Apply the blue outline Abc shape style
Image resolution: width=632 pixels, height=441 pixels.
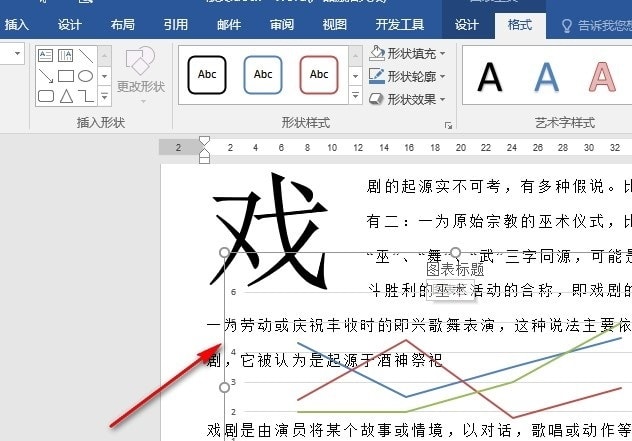[263, 75]
